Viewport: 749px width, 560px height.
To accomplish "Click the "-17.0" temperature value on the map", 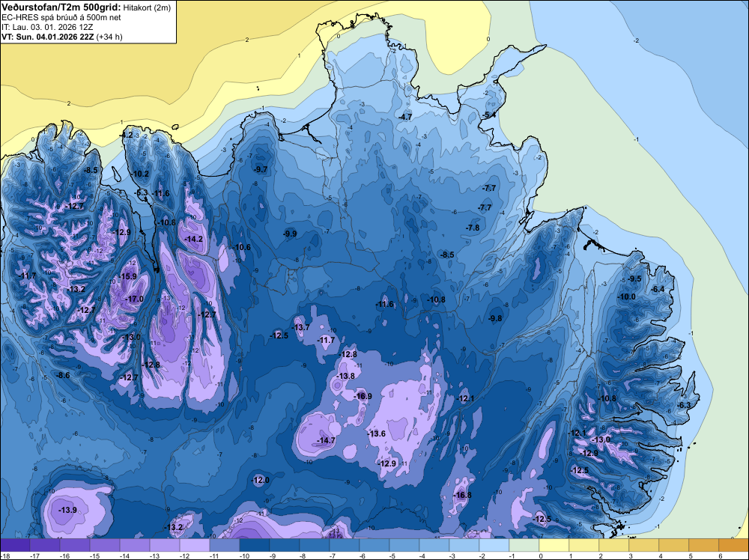I will tap(134, 299).
